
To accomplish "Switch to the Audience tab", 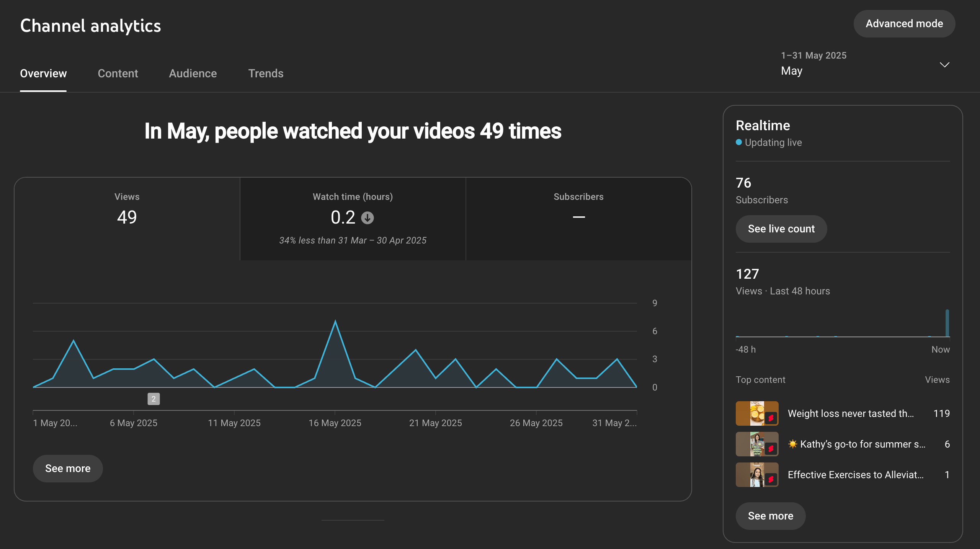I will coord(193,74).
